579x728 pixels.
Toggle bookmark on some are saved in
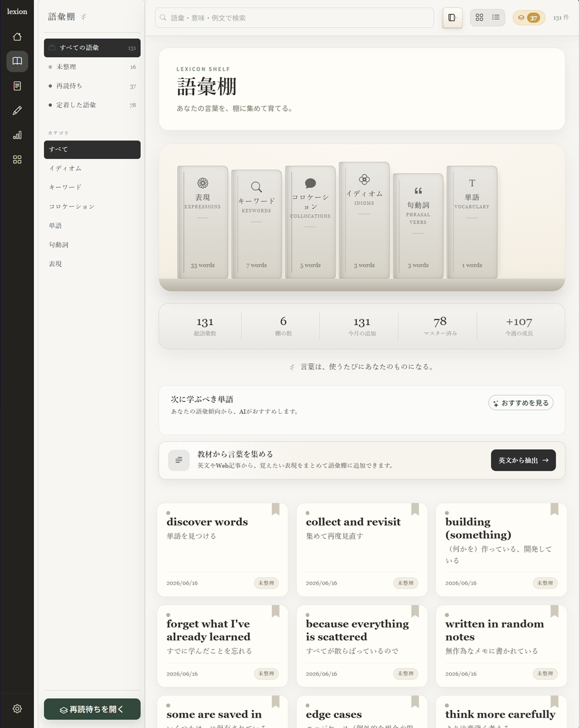(x=275, y=701)
